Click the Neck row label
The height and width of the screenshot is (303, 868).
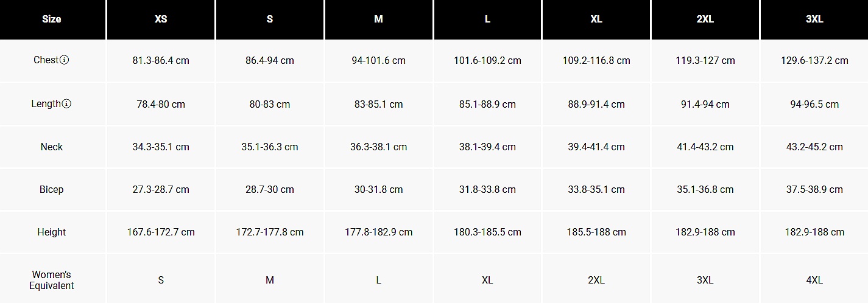(x=52, y=147)
